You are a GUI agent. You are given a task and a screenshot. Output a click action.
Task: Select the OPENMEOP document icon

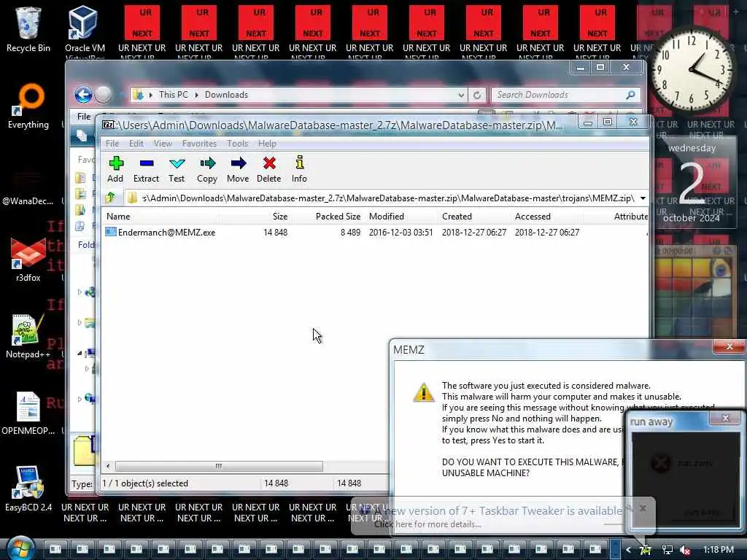[28, 413]
